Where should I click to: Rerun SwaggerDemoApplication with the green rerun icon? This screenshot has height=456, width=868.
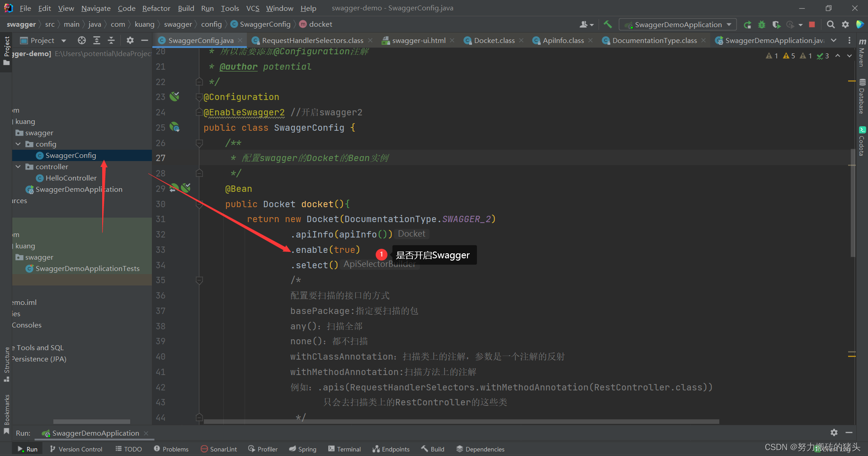(x=748, y=24)
